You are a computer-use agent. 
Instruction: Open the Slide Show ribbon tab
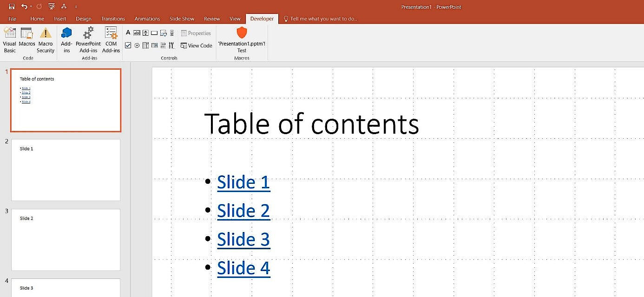coord(182,19)
